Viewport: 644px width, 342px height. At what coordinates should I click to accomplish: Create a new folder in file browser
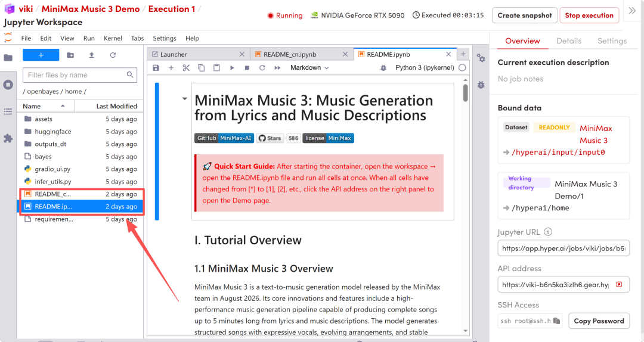pos(70,55)
